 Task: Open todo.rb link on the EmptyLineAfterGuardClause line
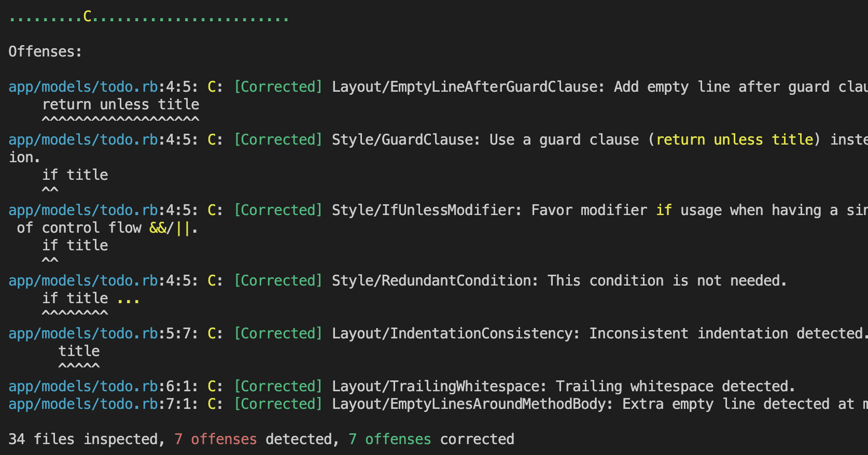pyautogui.click(x=83, y=87)
